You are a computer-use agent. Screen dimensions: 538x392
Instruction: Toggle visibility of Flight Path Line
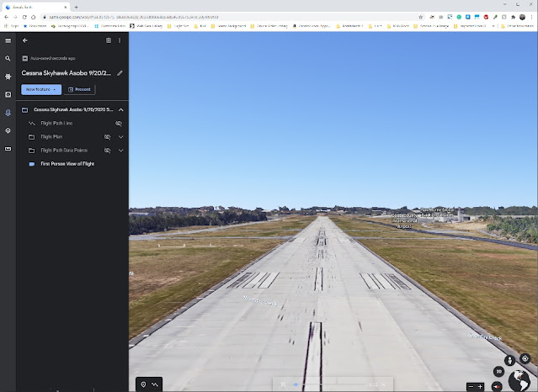coord(119,124)
